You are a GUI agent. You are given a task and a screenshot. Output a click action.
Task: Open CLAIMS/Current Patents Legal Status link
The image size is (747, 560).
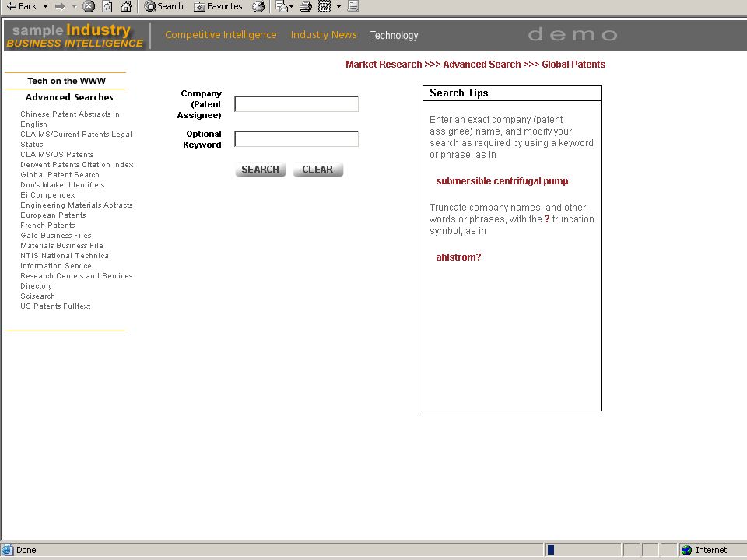[x=76, y=139]
